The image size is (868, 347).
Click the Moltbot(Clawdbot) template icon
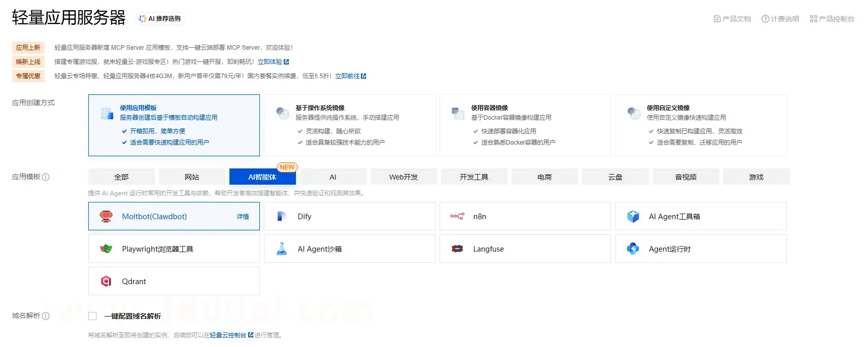tap(106, 217)
